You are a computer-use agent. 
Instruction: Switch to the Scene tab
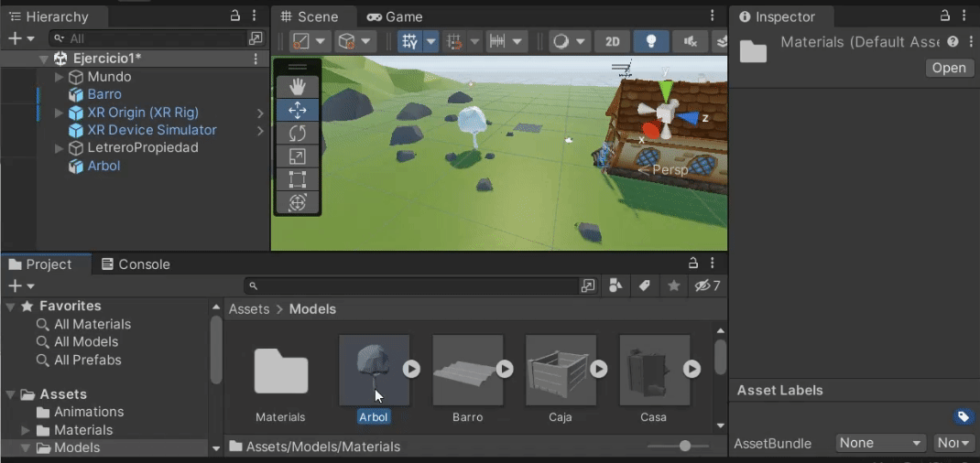[310, 16]
